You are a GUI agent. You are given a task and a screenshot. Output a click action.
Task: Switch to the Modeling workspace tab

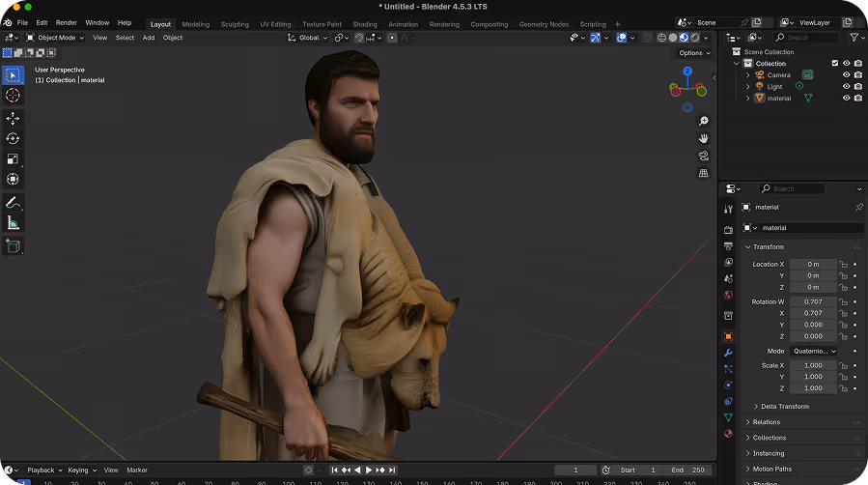tap(195, 24)
